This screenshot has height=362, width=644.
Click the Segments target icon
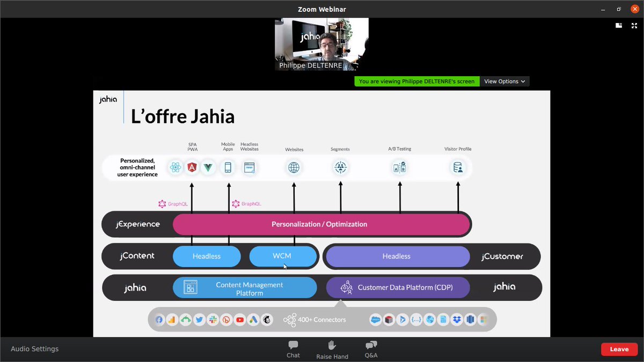[340, 168]
